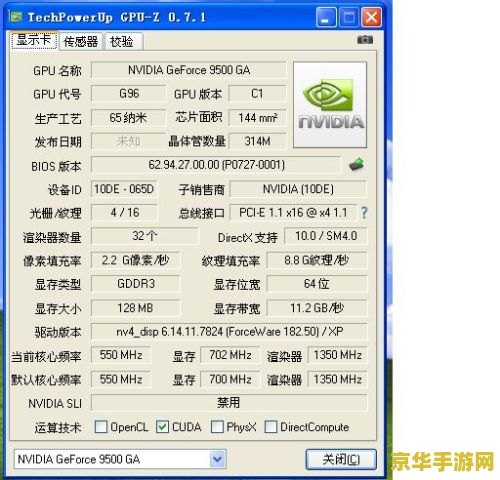Enable the OpenCL checkbox

point(101,427)
